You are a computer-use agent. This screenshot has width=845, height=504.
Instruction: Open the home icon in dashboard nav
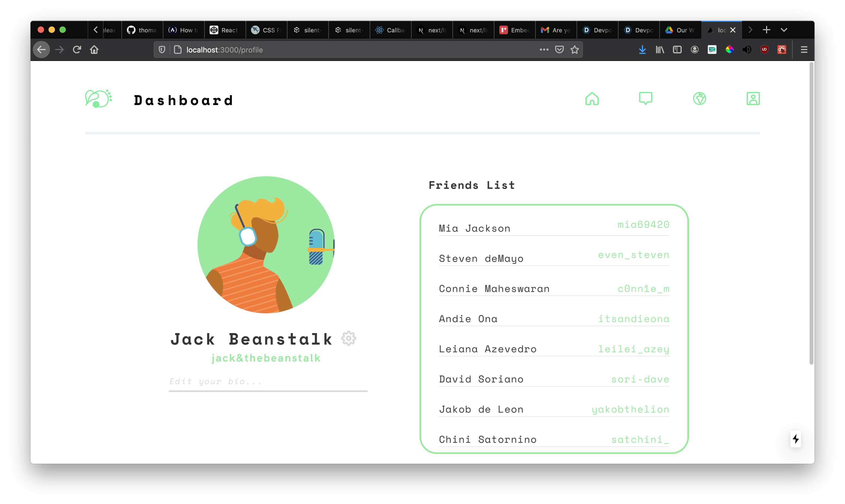(x=592, y=99)
